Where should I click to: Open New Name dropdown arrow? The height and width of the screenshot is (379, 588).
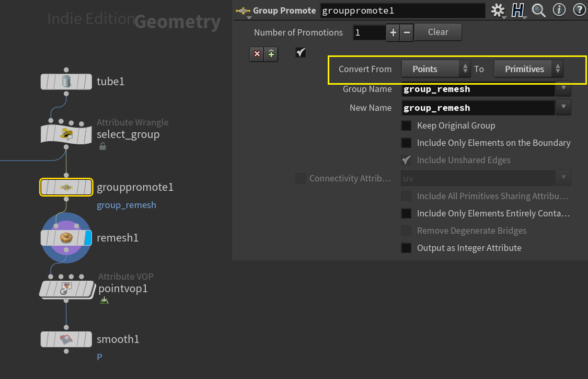pos(563,107)
